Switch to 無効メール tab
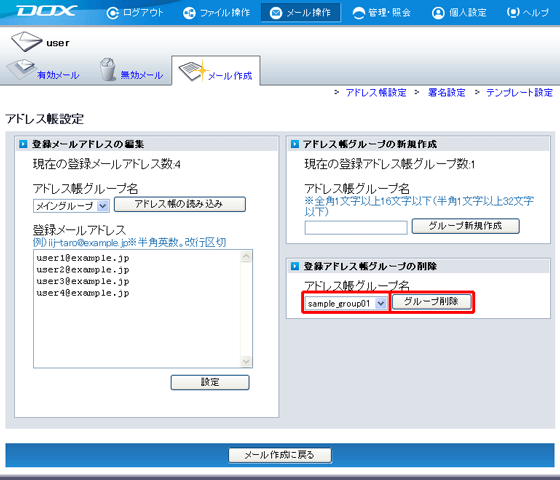The image size is (560, 480). (141, 75)
